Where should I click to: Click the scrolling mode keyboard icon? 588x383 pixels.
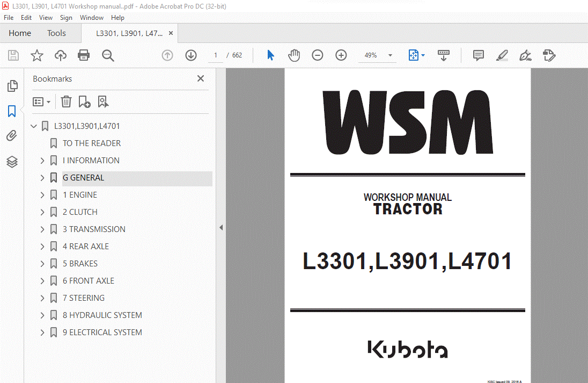(444, 55)
